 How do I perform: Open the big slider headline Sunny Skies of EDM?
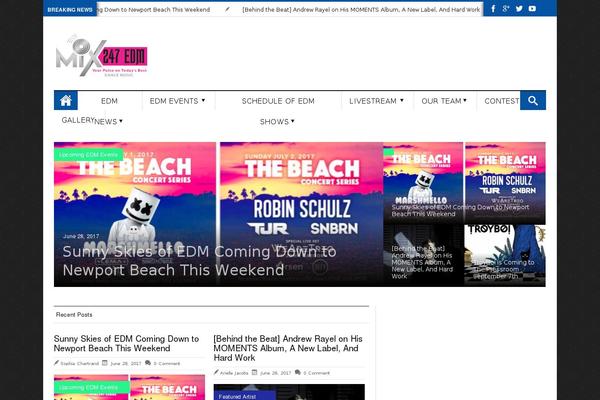199,261
